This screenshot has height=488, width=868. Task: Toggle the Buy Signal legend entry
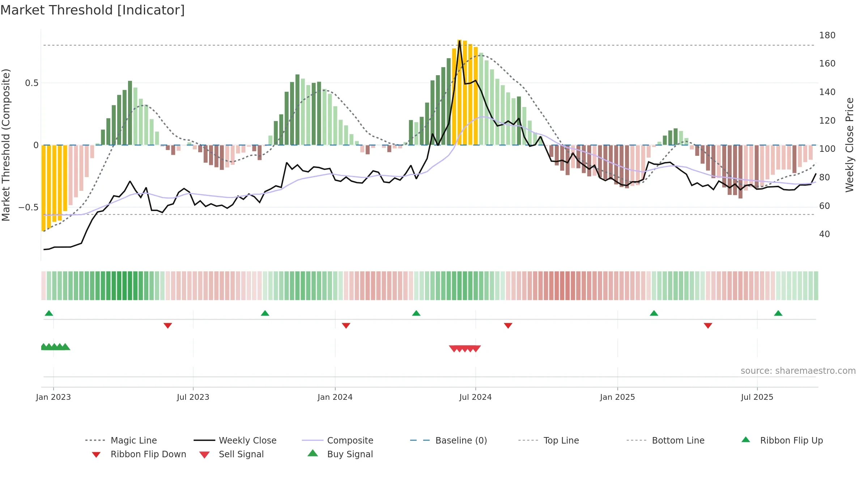tap(340, 454)
